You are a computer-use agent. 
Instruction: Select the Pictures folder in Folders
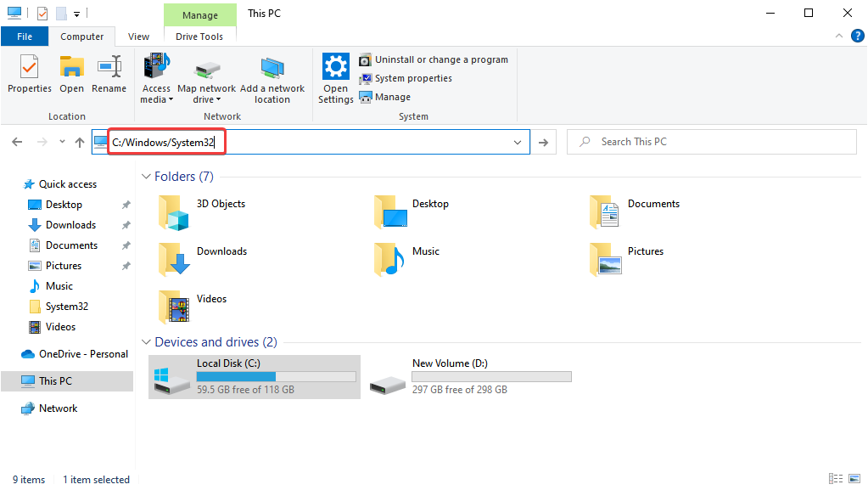coord(627,259)
